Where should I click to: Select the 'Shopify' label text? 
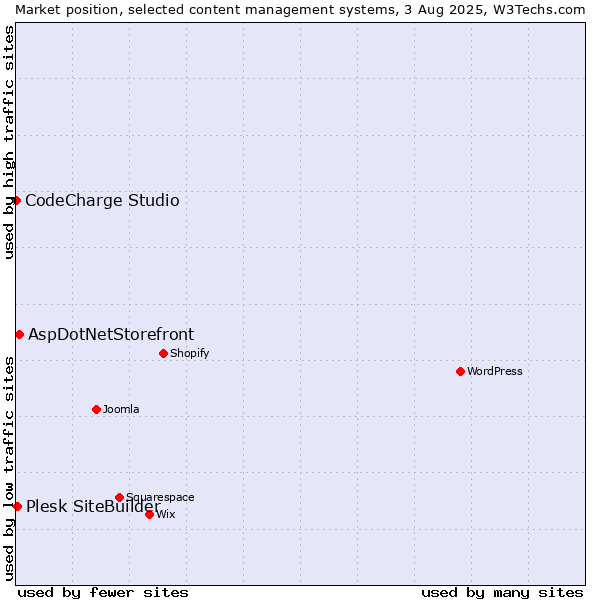pyautogui.click(x=189, y=353)
